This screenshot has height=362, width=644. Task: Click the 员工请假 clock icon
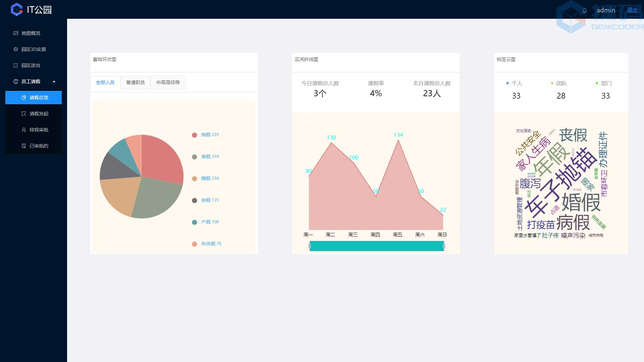[x=15, y=81]
